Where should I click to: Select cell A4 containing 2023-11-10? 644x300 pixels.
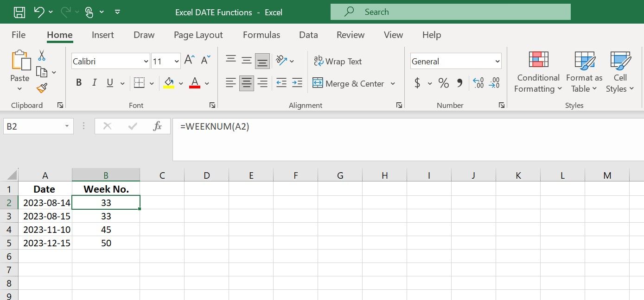45,229
